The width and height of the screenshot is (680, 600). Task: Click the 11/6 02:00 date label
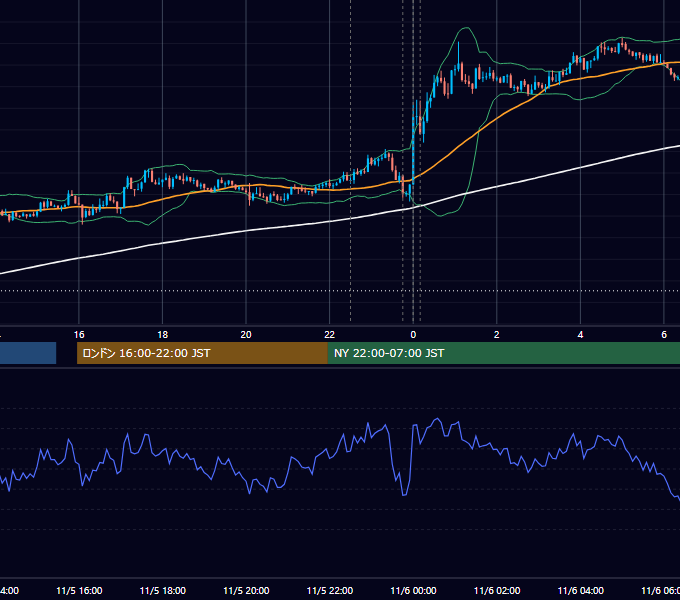pos(497,591)
